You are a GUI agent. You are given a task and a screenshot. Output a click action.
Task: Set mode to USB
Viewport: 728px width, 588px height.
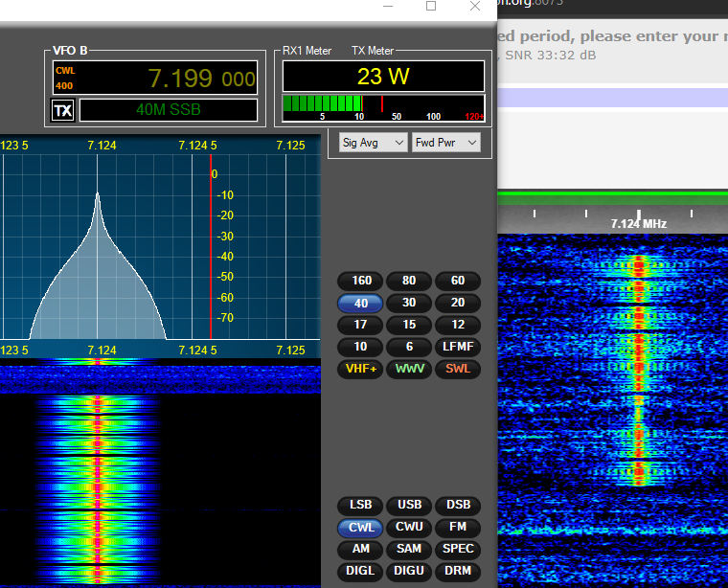click(409, 505)
